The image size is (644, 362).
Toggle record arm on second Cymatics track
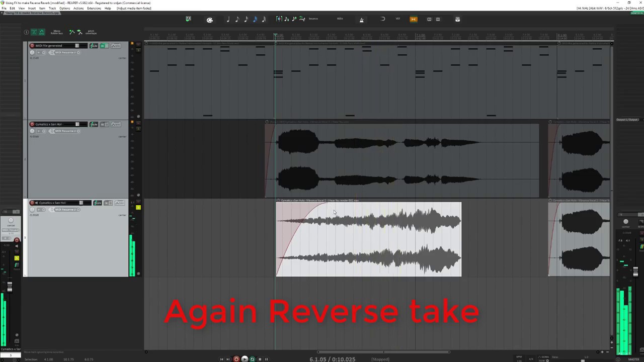coord(32,124)
